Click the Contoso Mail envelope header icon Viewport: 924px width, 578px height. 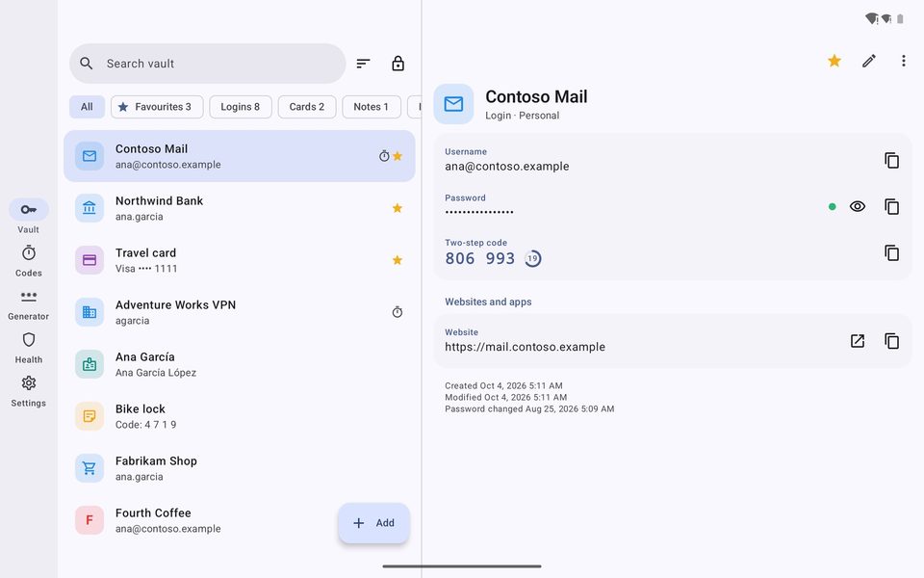[x=453, y=104]
